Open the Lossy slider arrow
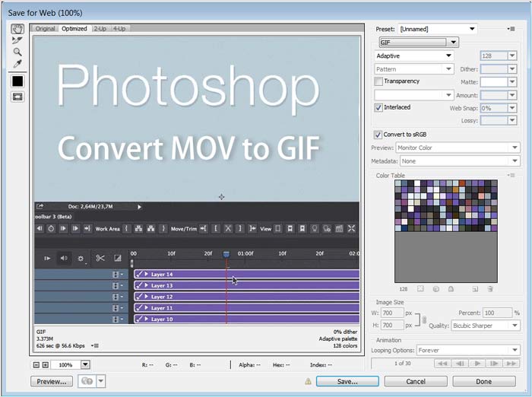 point(512,120)
